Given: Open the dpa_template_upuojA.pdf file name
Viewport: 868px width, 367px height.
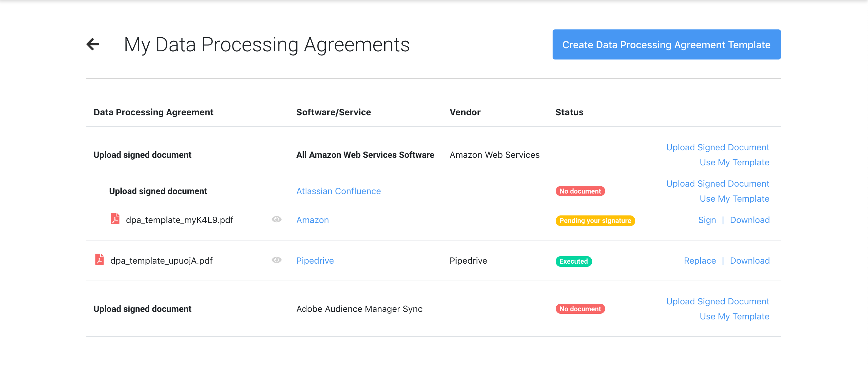Looking at the screenshot, I should pyautogui.click(x=161, y=261).
